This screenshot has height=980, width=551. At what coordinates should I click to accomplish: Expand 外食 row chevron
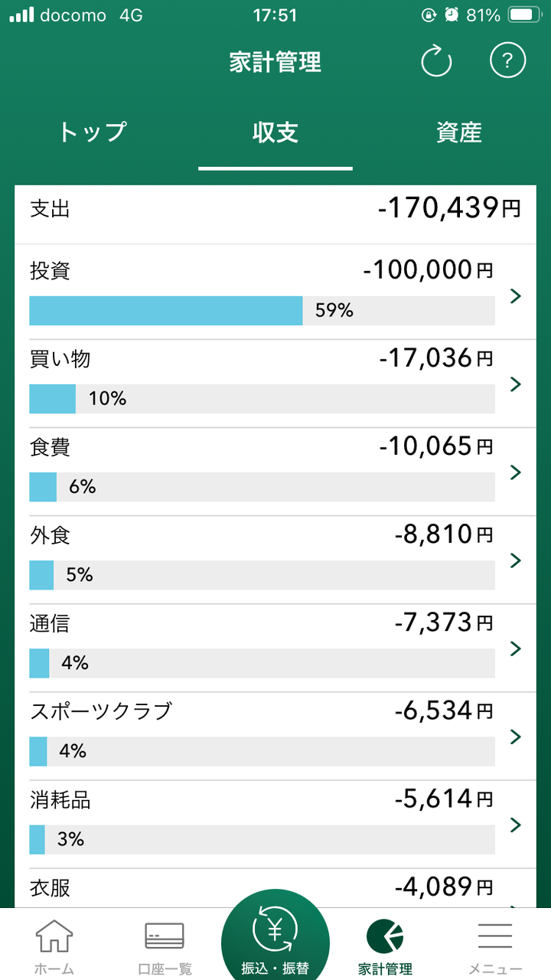(516, 560)
